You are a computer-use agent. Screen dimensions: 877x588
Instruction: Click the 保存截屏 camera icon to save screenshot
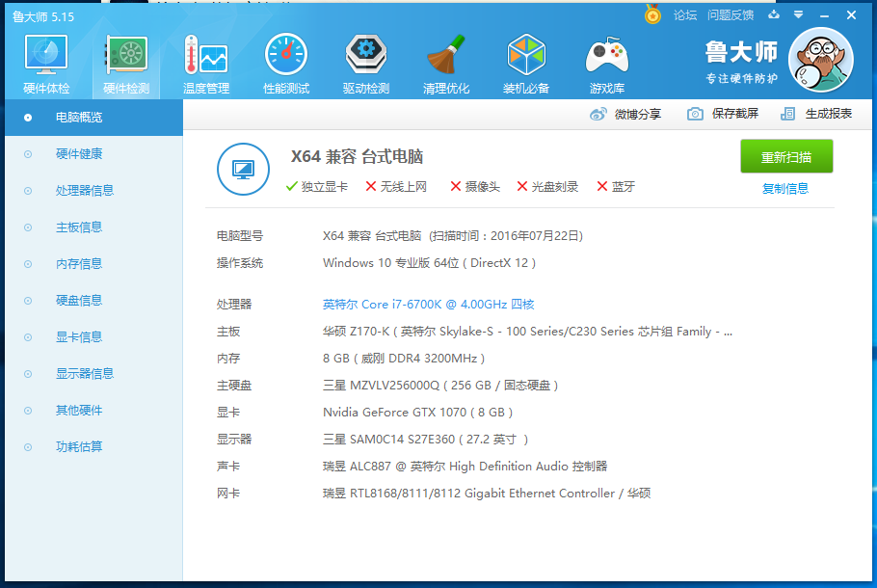click(696, 114)
